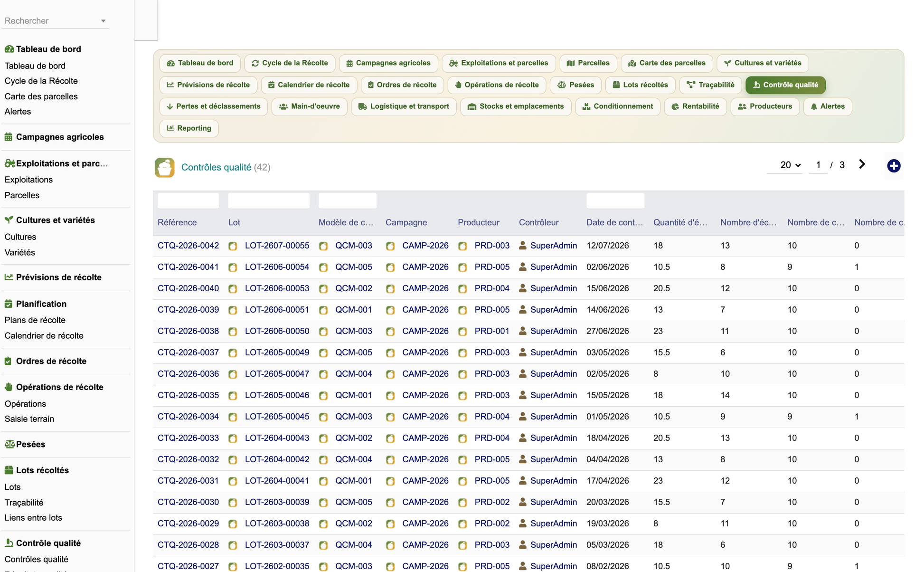
Task: Open the Pertes et déclassements tab
Action: coord(214,106)
